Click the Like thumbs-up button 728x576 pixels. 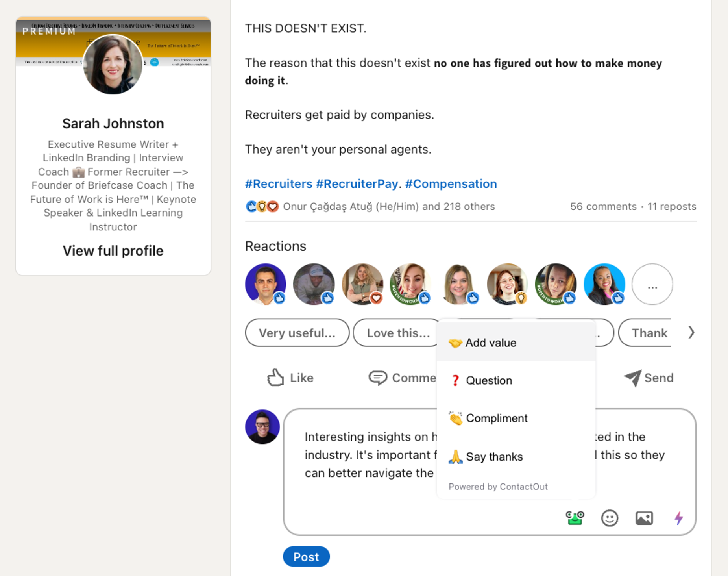290,378
